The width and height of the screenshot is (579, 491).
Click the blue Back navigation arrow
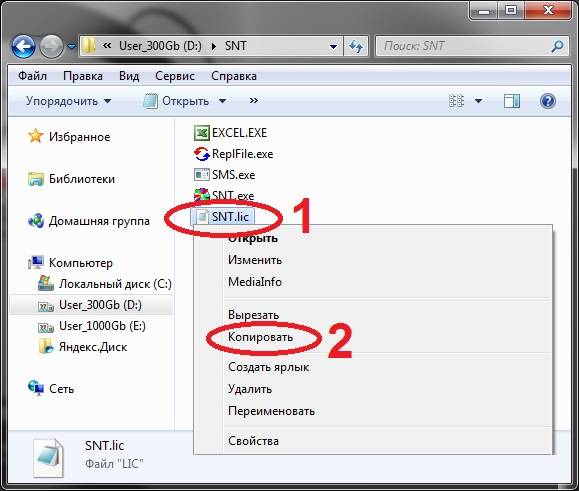click(23, 47)
